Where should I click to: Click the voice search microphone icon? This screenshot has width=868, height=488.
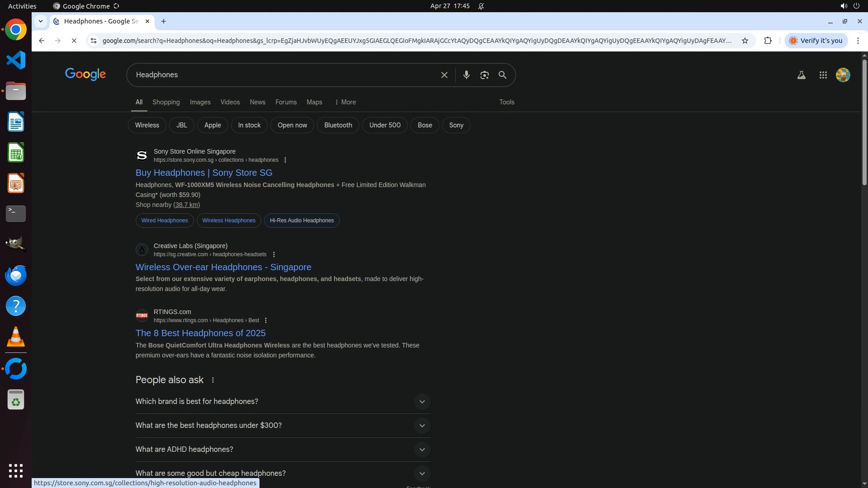(466, 75)
